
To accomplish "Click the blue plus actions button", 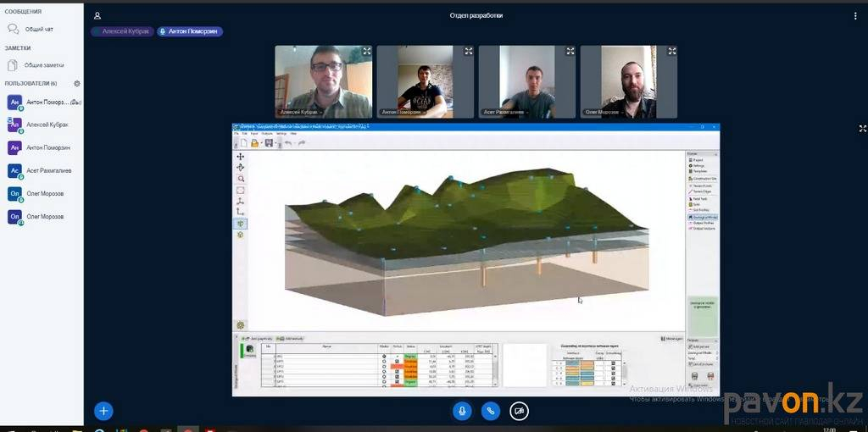I will [x=103, y=411].
